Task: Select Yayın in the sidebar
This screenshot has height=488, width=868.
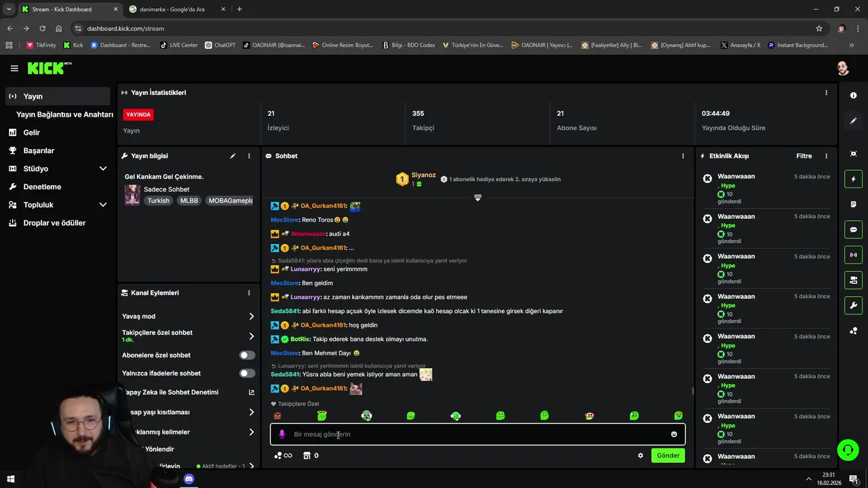Action: point(58,96)
